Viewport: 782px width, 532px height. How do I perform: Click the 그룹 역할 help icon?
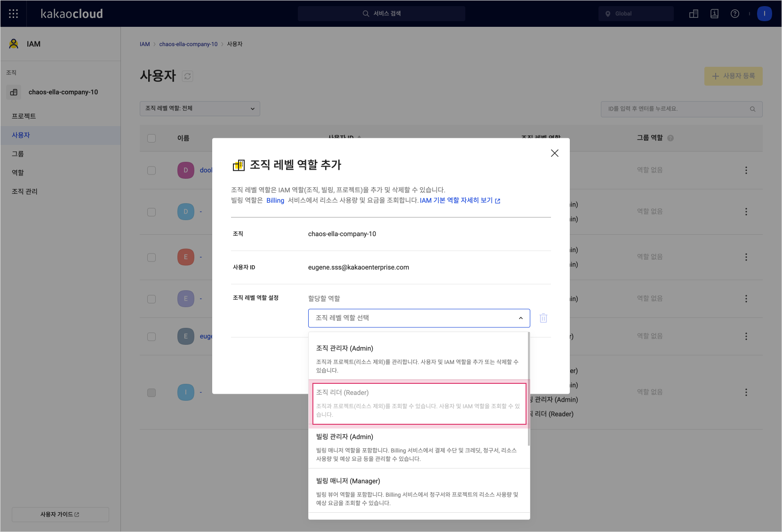click(670, 138)
